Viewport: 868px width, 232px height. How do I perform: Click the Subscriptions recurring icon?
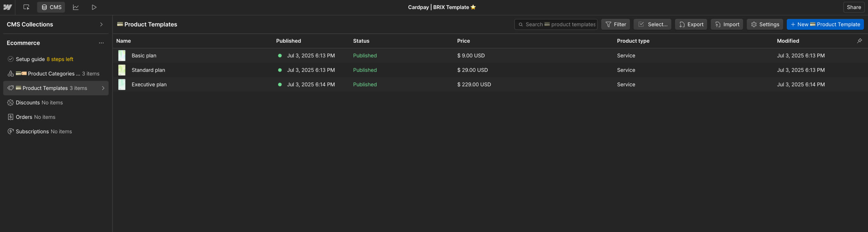pos(11,131)
